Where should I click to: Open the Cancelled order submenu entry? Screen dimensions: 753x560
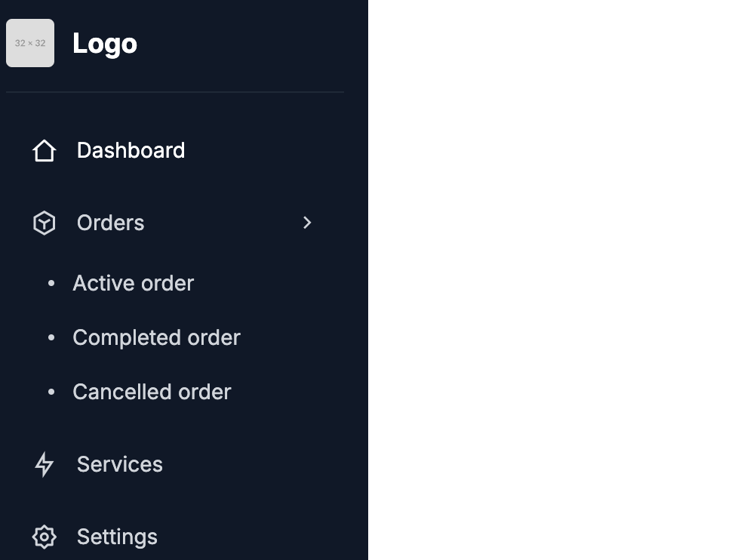(152, 392)
